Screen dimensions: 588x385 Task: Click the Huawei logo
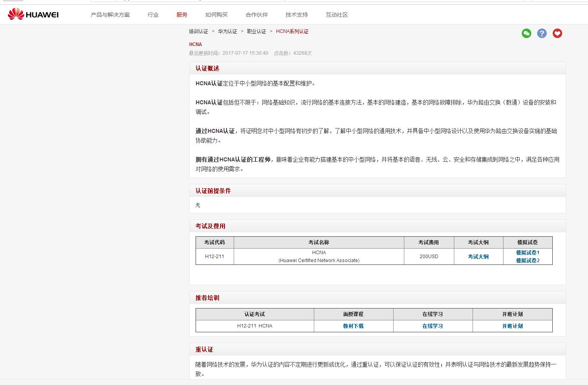(33, 15)
